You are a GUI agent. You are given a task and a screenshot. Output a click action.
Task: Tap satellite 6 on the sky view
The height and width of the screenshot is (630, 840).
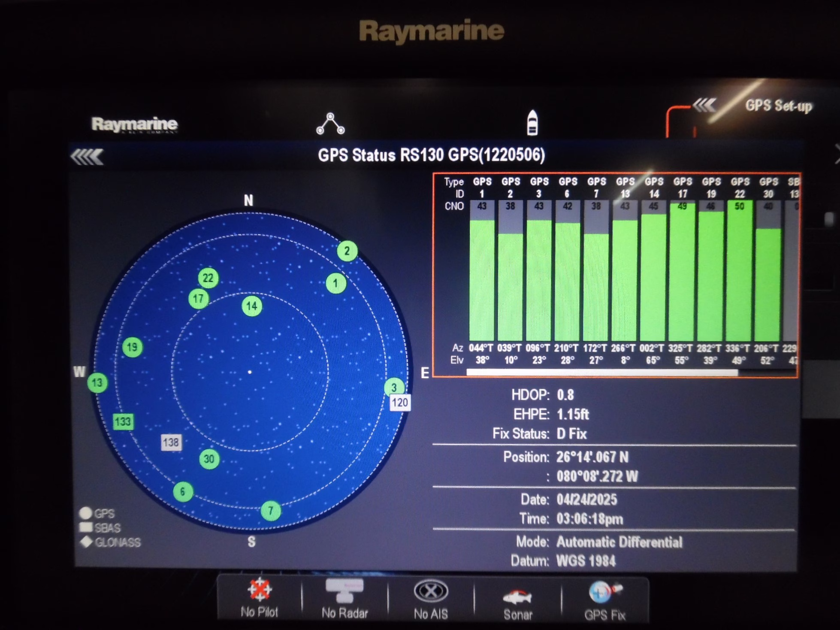pyautogui.click(x=183, y=492)
